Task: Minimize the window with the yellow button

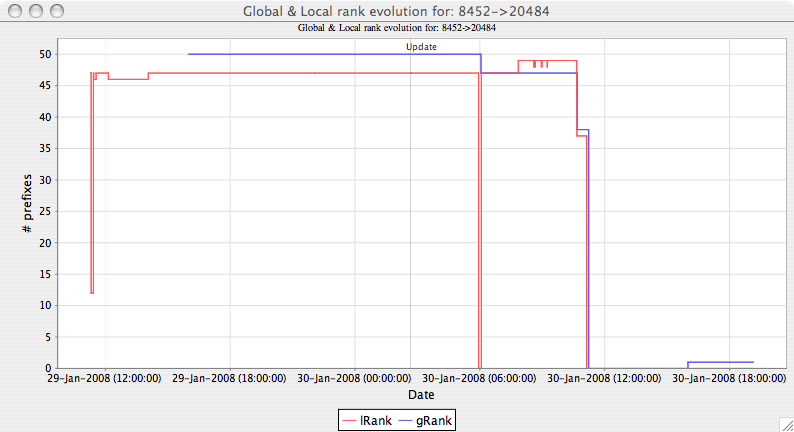Action: (x=35, y=11)
